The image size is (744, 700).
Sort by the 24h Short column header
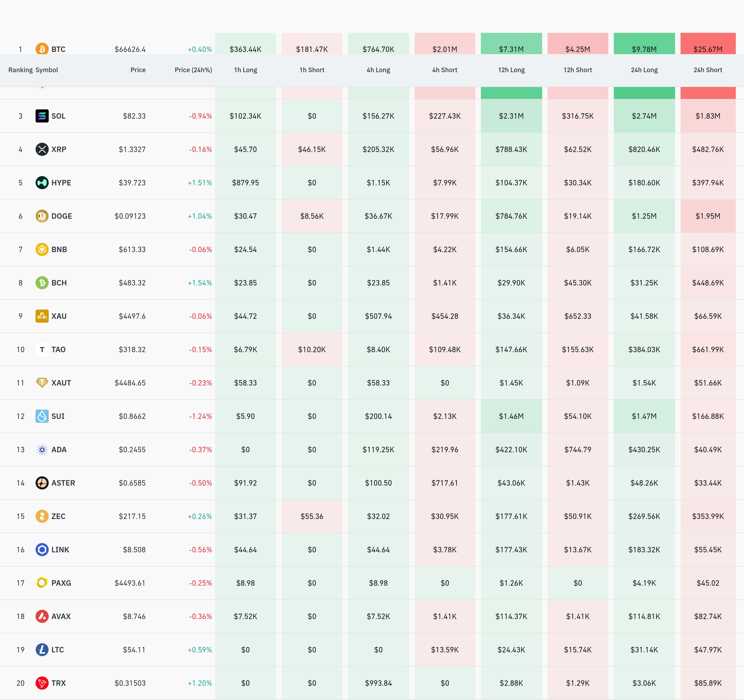[x=707, y=70]
